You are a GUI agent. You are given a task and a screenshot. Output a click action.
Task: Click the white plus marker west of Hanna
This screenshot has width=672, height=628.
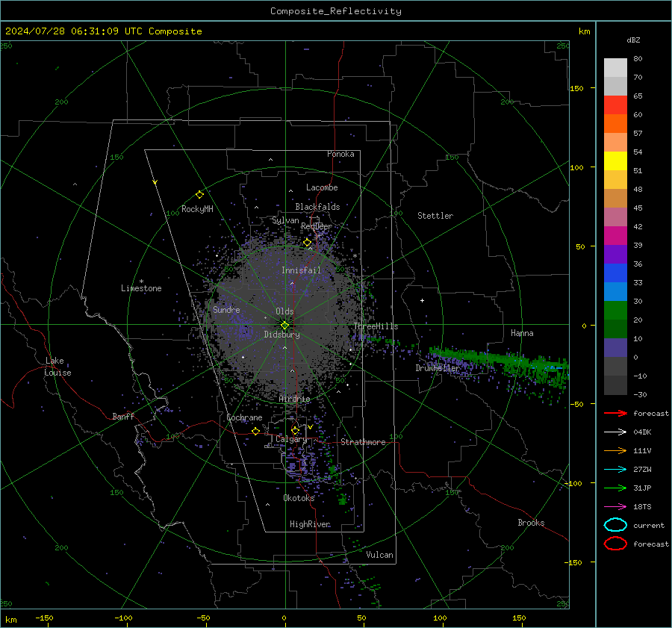[x=422, y=300]
